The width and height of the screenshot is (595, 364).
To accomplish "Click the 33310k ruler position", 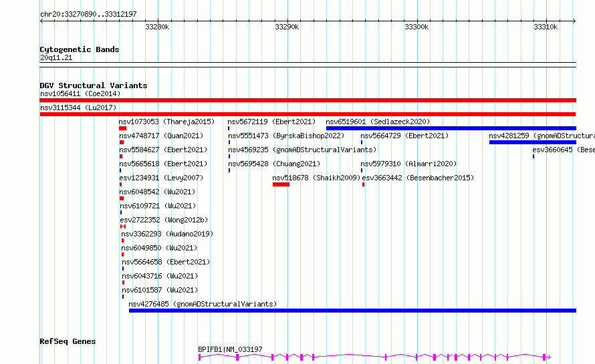I will click(x=546, y=27).
